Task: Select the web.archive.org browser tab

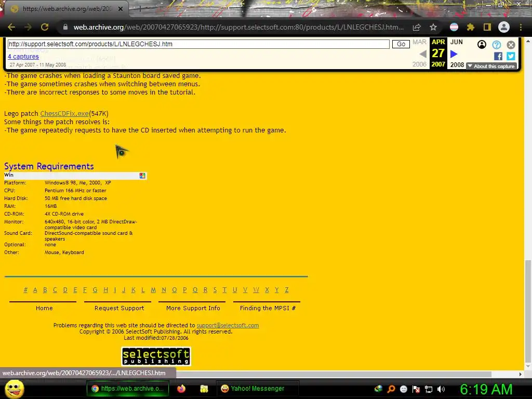Action: click(66, 9)
